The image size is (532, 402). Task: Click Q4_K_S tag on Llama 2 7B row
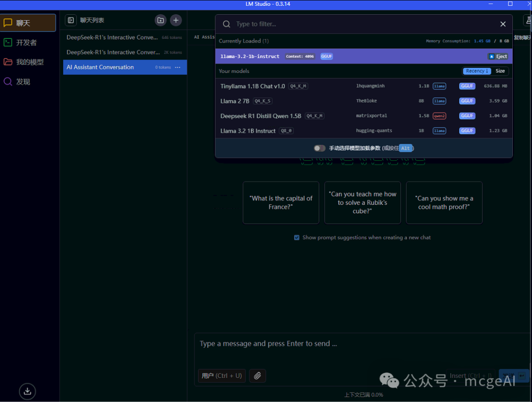point(263,101)
